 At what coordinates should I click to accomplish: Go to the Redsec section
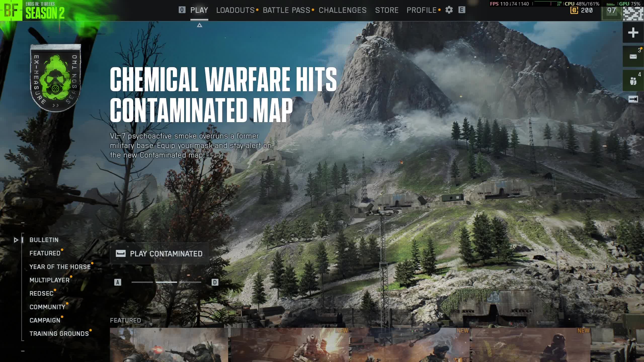[42, 294]
